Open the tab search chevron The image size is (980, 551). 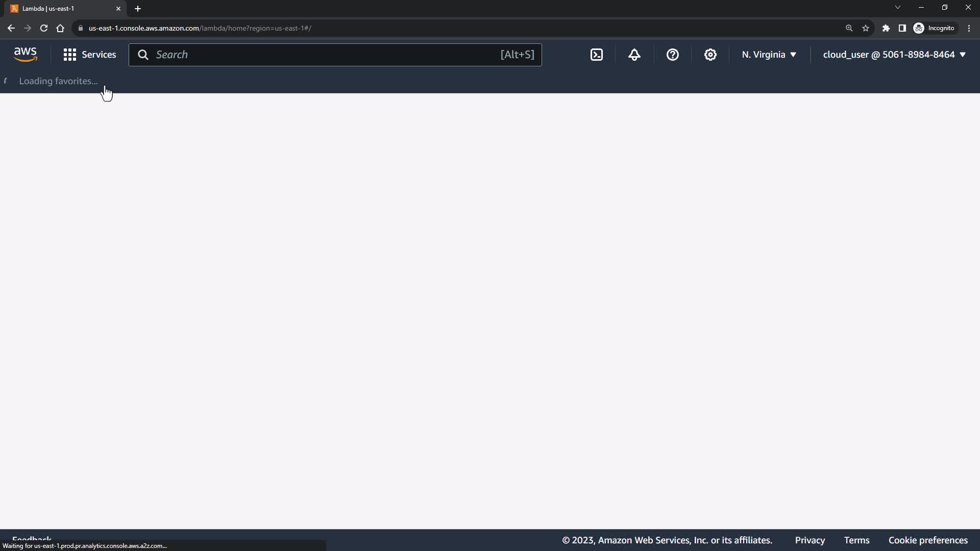pos(898,8)
